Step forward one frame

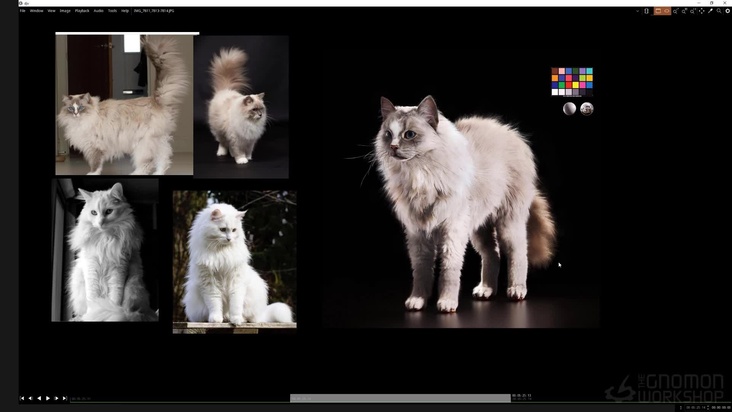click(56, 398)
